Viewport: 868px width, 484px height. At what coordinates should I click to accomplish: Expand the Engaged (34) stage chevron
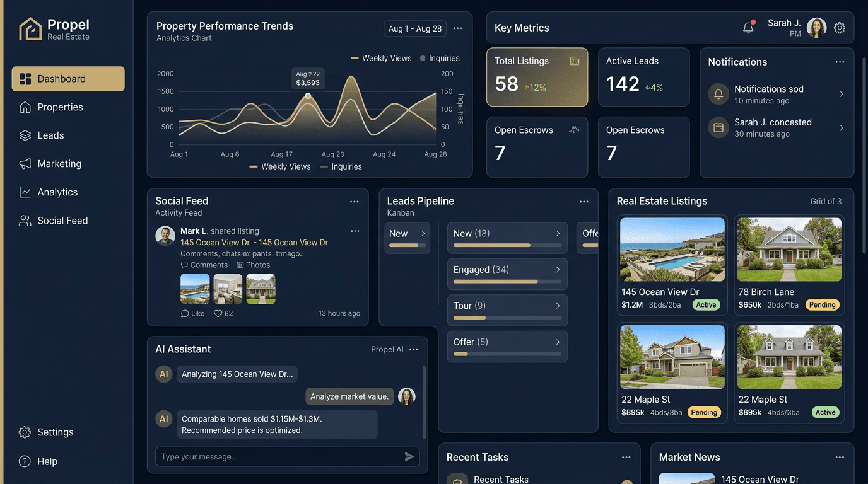click(558, 270)
